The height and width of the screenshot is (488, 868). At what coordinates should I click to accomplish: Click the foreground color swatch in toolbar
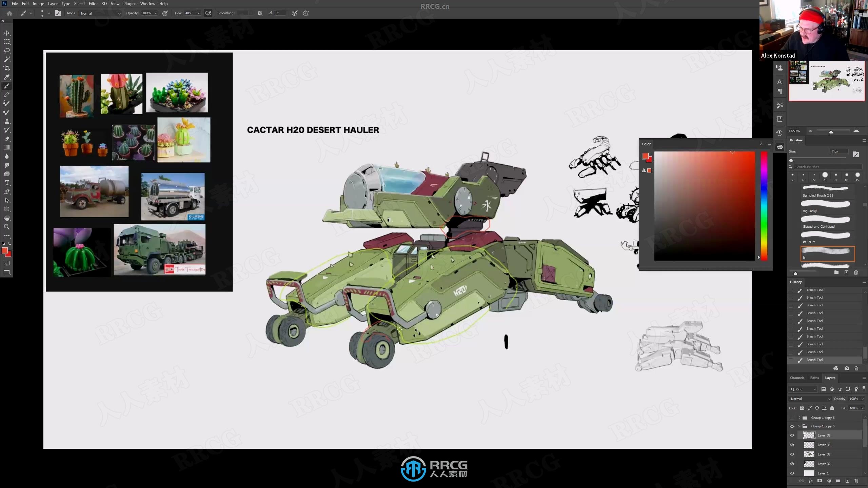point(5,250)
